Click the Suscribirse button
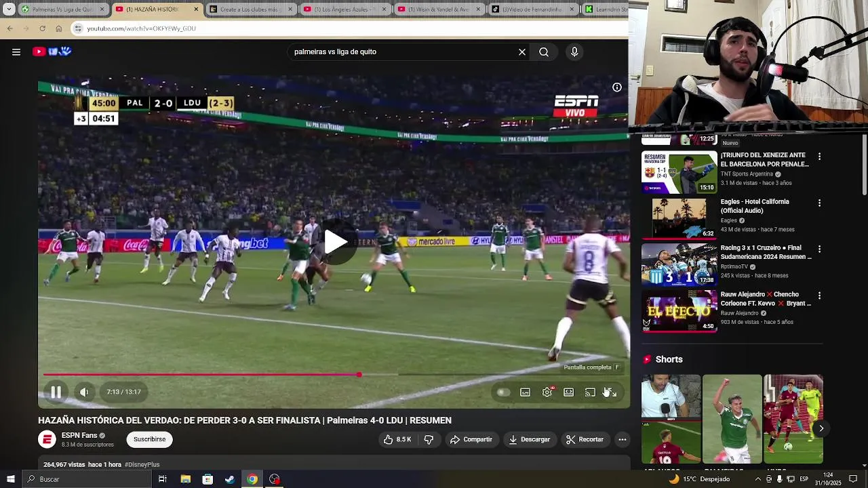This screenshot has height=488, width=868. pyautogui.click(x=149, y=439)
